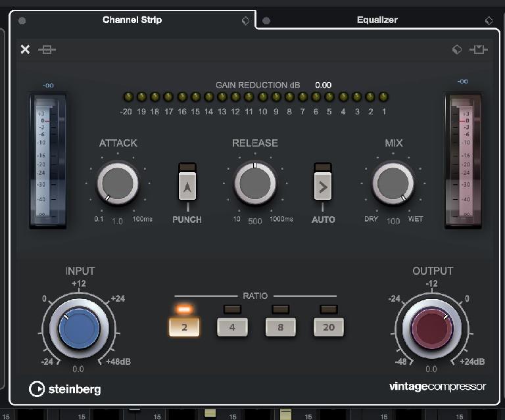Click the output meter peak -oo readout
Screen dimensions: 505x420
(x=462, y=82)
